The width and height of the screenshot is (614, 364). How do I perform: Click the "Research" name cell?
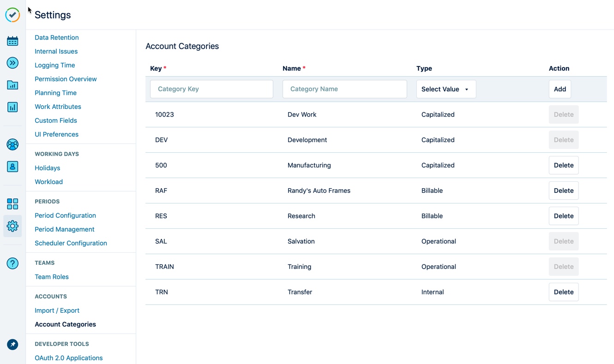pyautogui.click(x=301, y=216)
